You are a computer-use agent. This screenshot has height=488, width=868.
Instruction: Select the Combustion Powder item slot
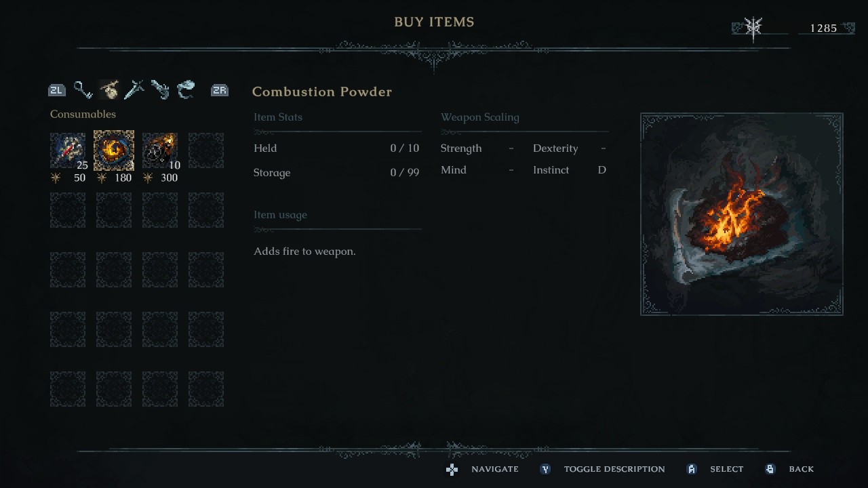[x=114, y=150]
